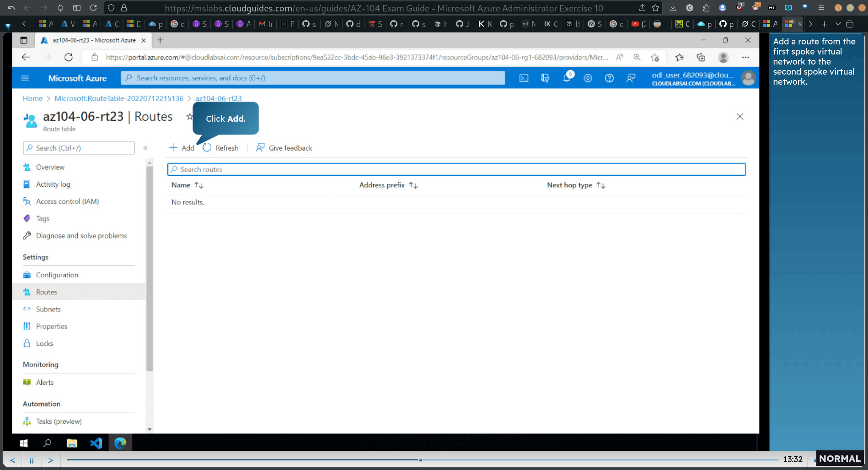The height and width of the screenshot is (470, 868).
Task: Bookmark page with outer browser star
Action: [655, 8]
